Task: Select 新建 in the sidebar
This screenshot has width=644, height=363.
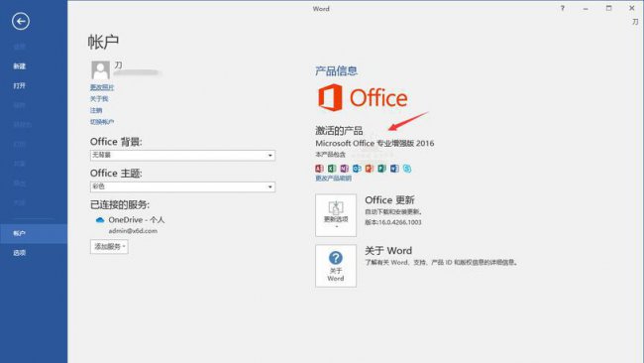Action: click(x=19, y=66)
